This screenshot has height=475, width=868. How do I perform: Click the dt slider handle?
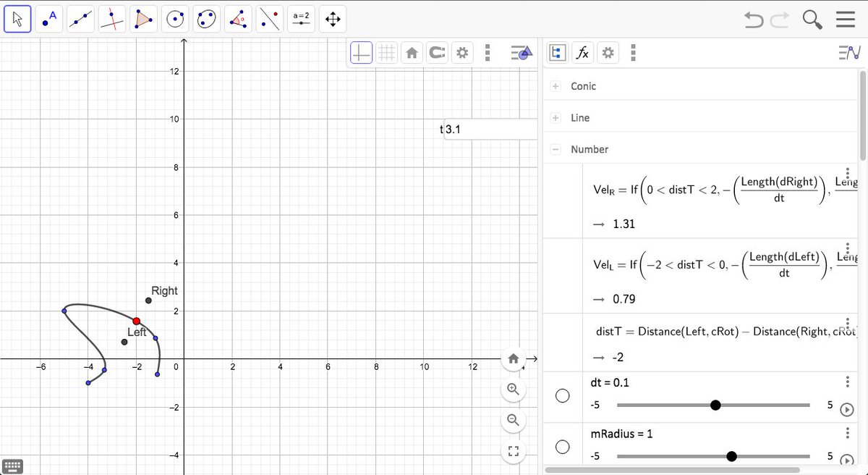coord(715,405)
